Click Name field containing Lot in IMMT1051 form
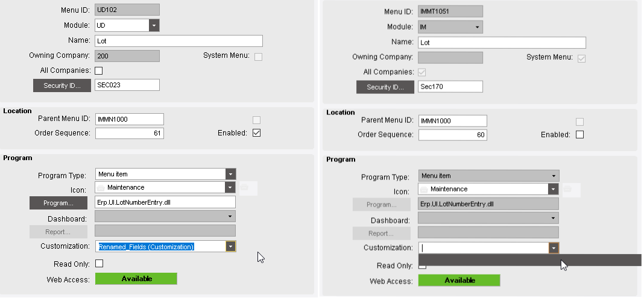 tap(502, 43)
